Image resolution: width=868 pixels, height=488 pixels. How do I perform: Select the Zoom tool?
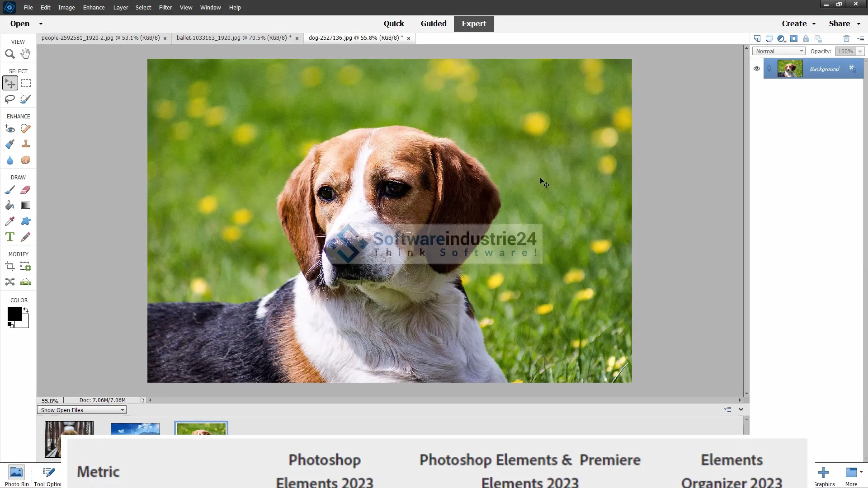9,54
